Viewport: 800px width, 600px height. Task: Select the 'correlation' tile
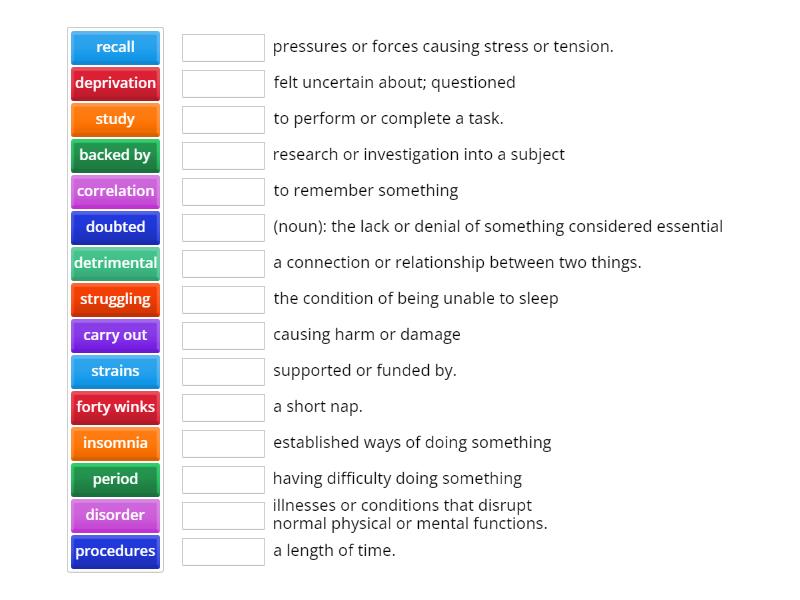[115, 191]
